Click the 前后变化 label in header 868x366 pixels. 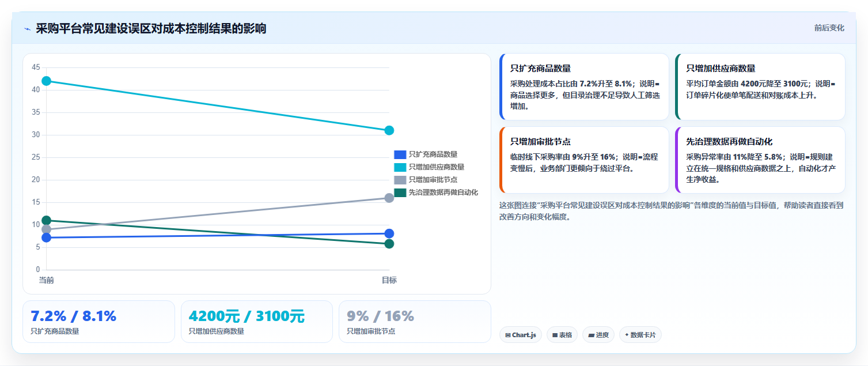coord(829,28)
